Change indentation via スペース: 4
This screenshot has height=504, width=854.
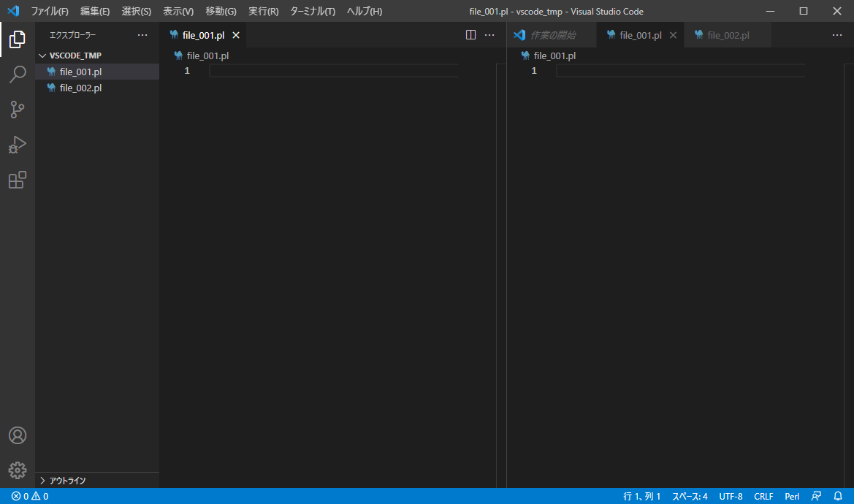[x=690, y=496]
